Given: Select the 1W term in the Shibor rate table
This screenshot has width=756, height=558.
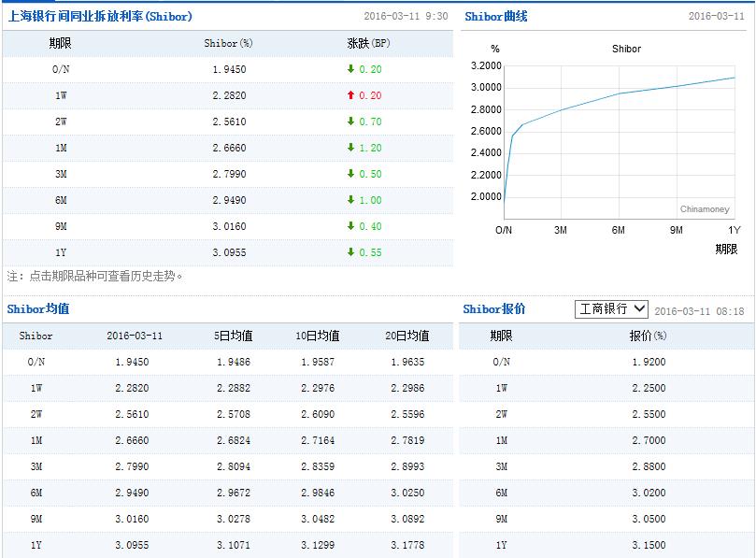Looking at the screenshot, I should pyautogui.click(x=58, y=95).
